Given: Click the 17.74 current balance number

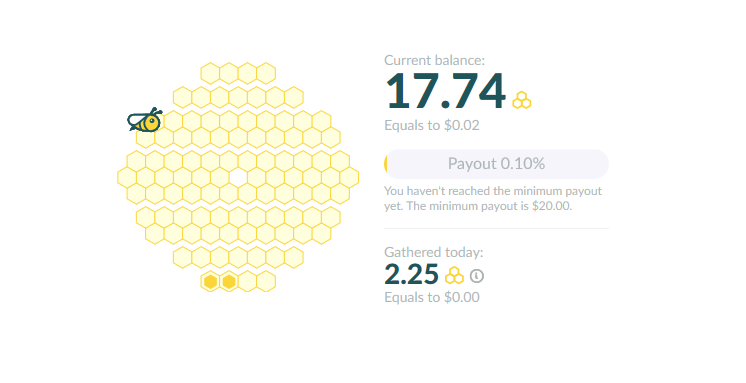Looking at the screenshot, I should pyautogui.click(x=445, y=92).
